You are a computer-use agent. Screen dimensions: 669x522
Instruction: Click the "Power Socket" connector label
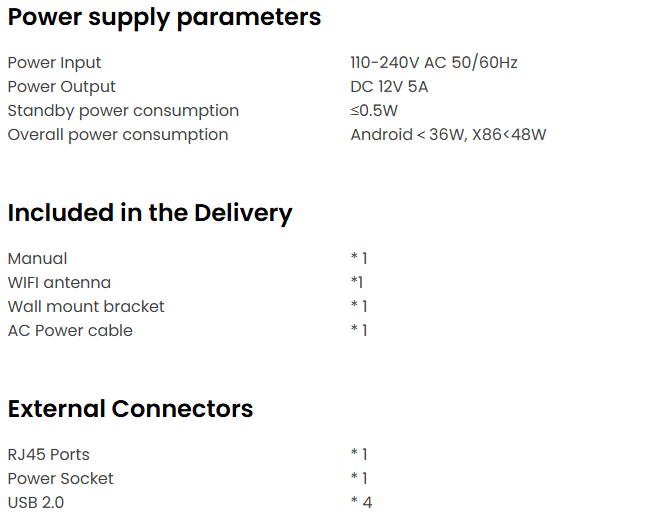tap(61, 479)
